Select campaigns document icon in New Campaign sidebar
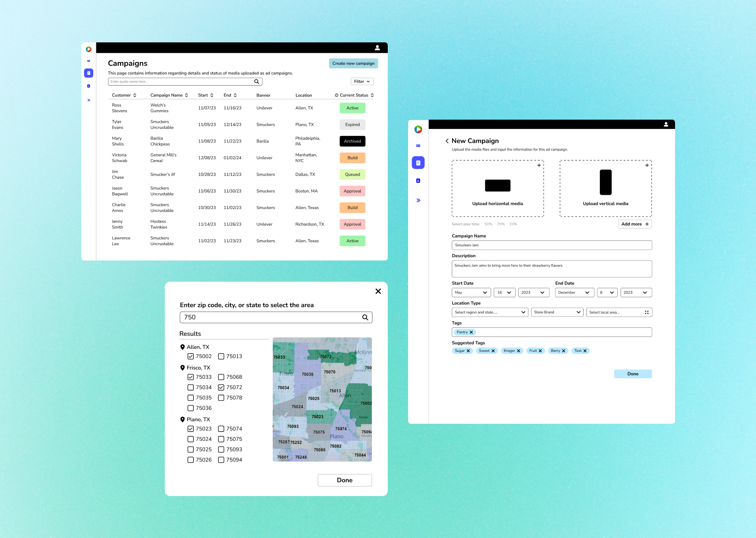Image resolution: width=756 pixels, height=538 pixels. click(x=418, y=163)
